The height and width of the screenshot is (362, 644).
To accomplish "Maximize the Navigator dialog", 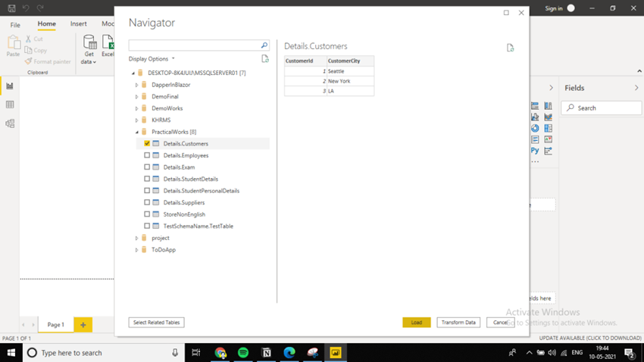I will coord(506,13).
